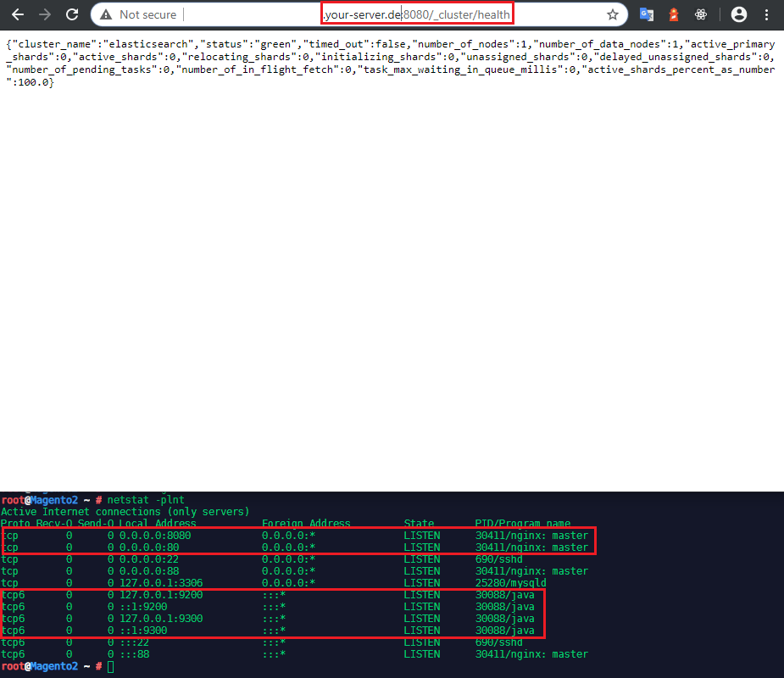Open the Google Translate extension

pyautogui.click(x=647, y=14)
